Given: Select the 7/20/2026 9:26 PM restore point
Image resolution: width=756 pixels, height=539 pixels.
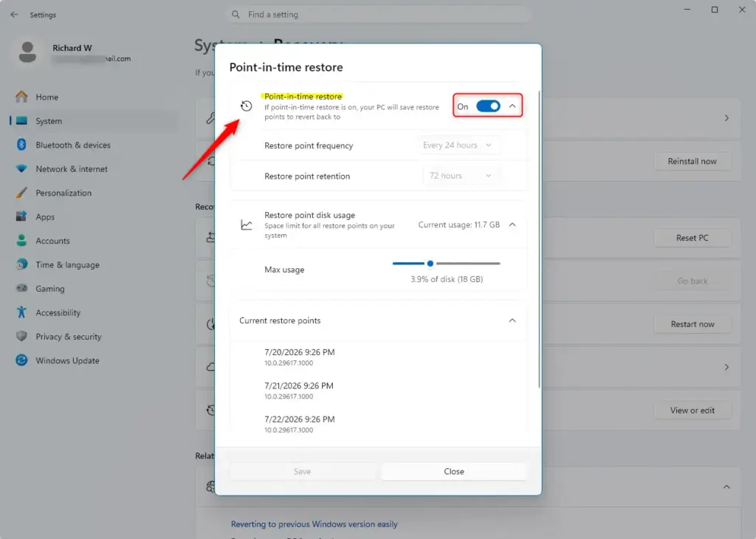Looking at the screenshot, I should tap(300, 357).
